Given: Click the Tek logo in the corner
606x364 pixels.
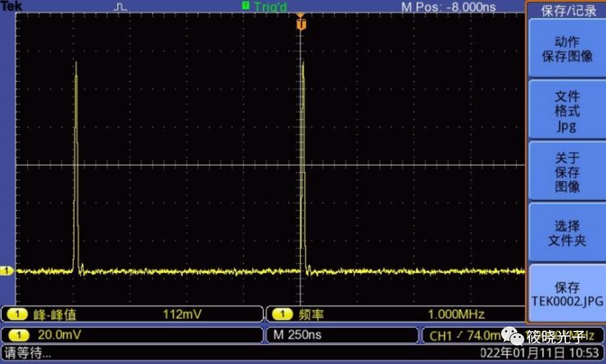Looking at the screenshot, I should [11, 6].
